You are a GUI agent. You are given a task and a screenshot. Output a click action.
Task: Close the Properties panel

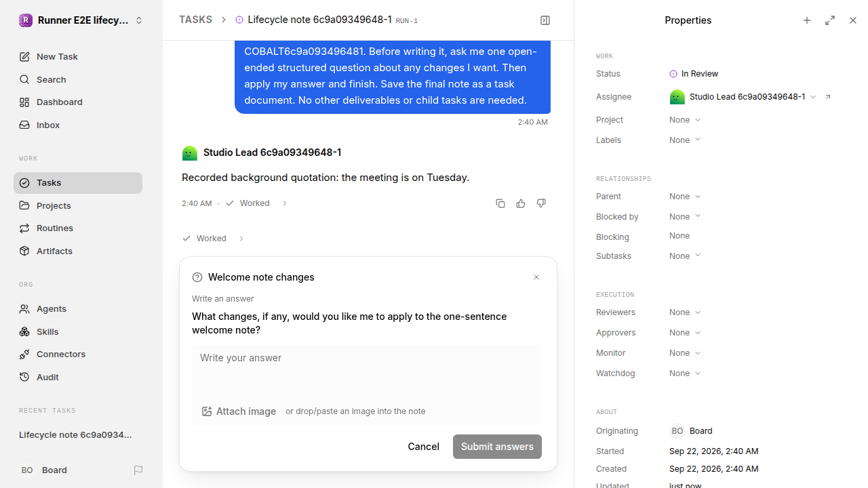click(x=853, y=20)
